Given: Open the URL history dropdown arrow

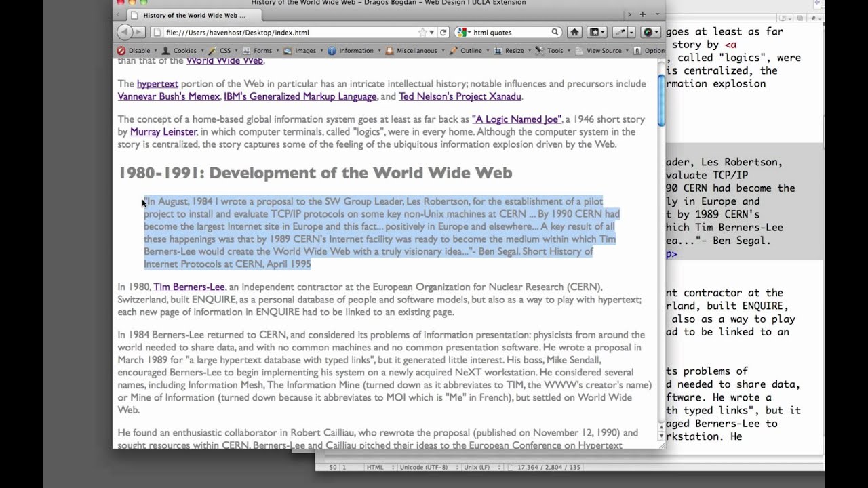Looking at the screenshot, I should (x=432, y=32).
